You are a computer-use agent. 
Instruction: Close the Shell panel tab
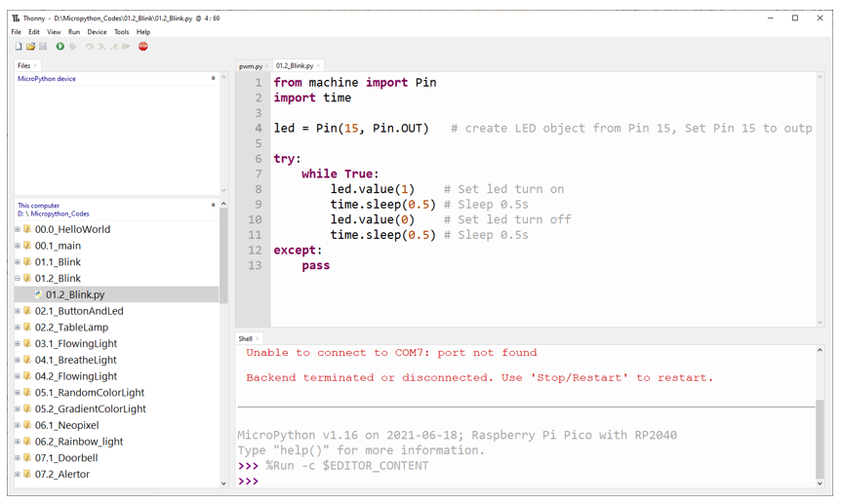258,338
